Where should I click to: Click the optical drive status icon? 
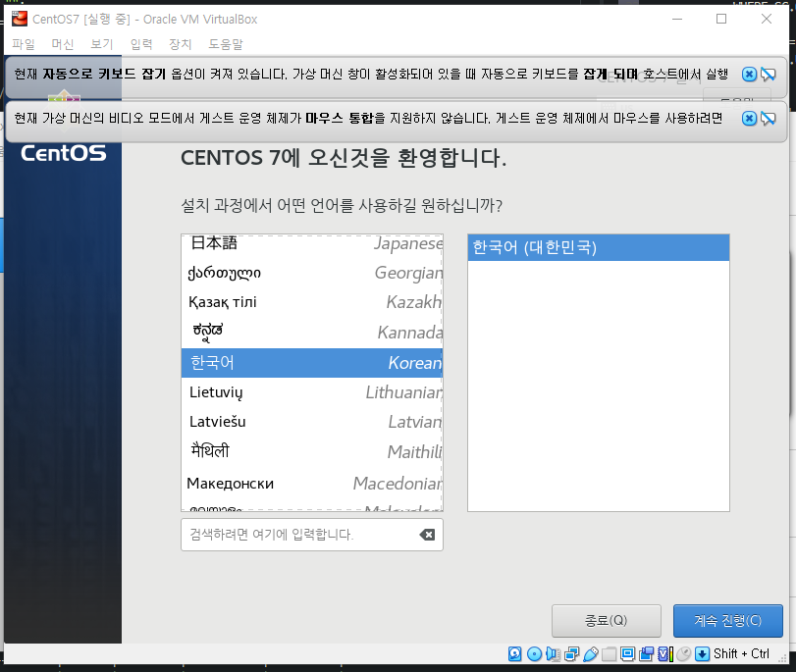534,654
